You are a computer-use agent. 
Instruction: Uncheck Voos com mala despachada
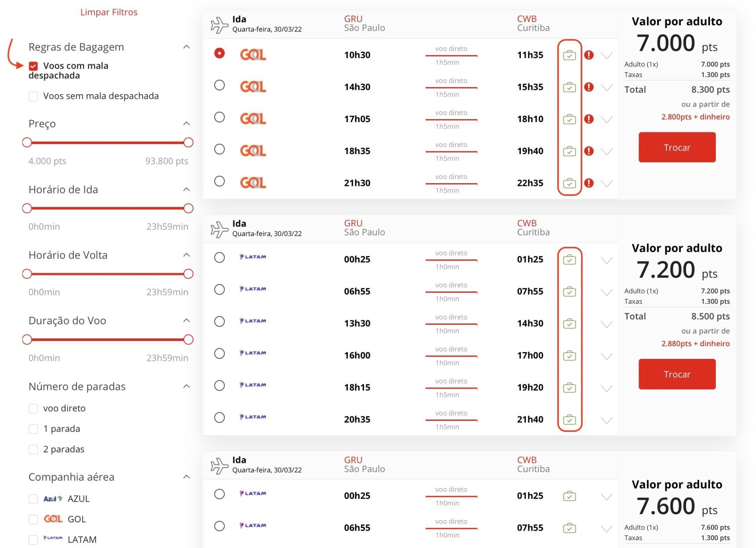point(33,66)
